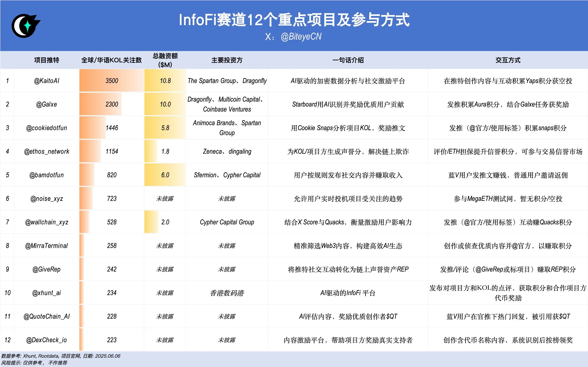Screen dimensions: 588x367
Task: Select the @cookiedotfun Twitter handle
Action: [x=46, y=128]
